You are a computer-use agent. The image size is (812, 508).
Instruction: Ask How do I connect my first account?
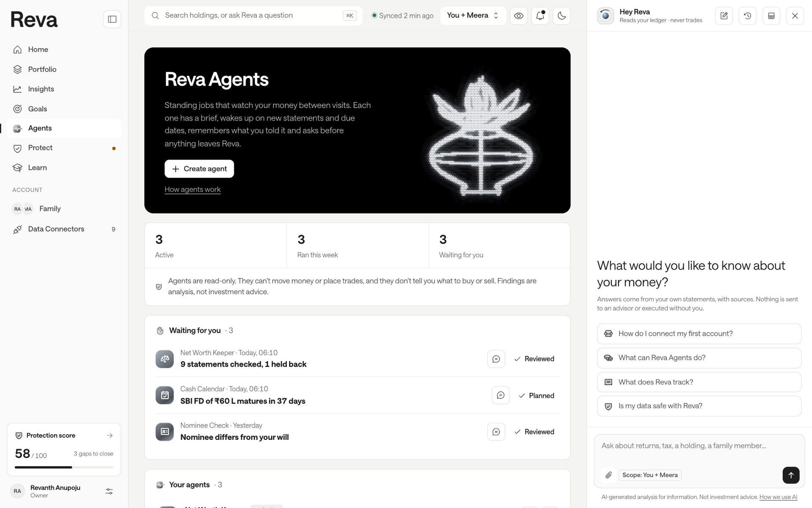(699, 334)
